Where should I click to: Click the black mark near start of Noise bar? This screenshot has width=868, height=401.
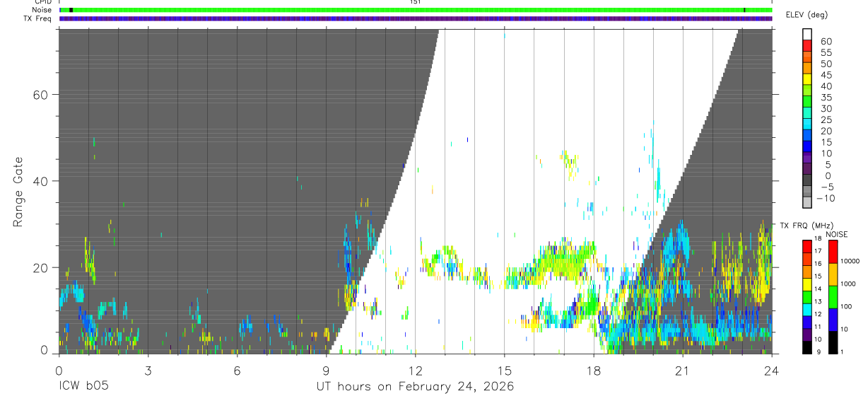[x=71, y=10]
